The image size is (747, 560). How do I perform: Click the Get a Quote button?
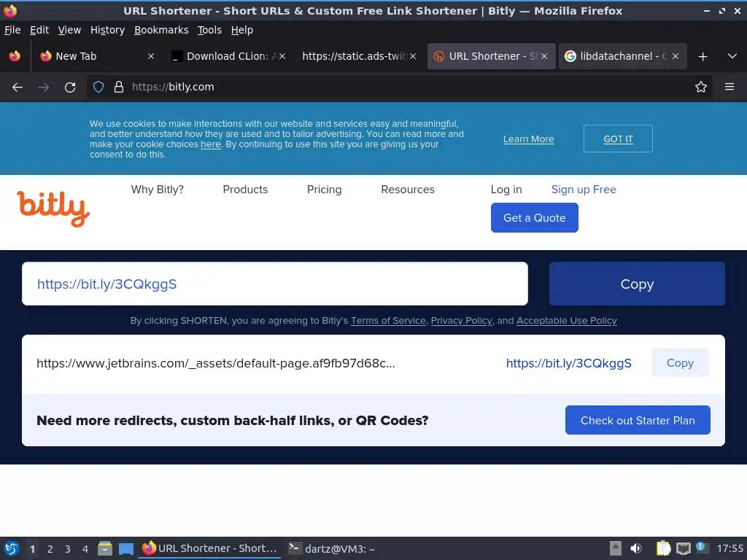coord(535,217)
